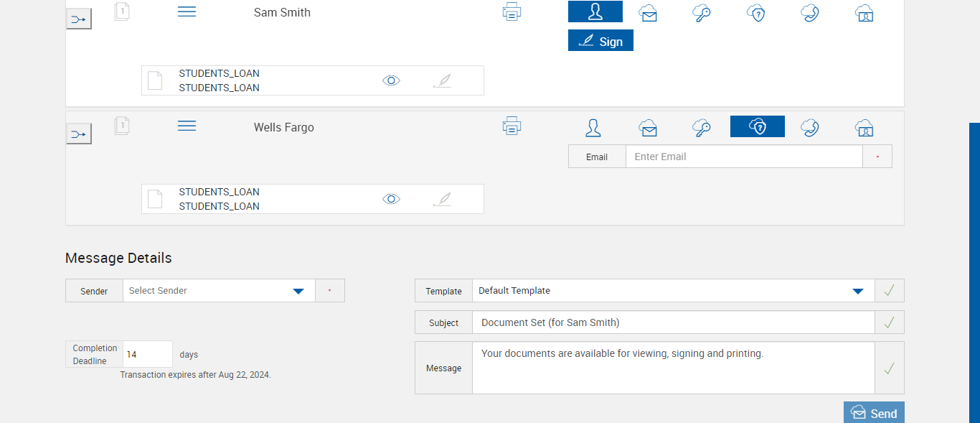Screen dimensions: 980x423
Task: Toggle signing order arrow for Wells Fargo
Action: pos(79,134)
